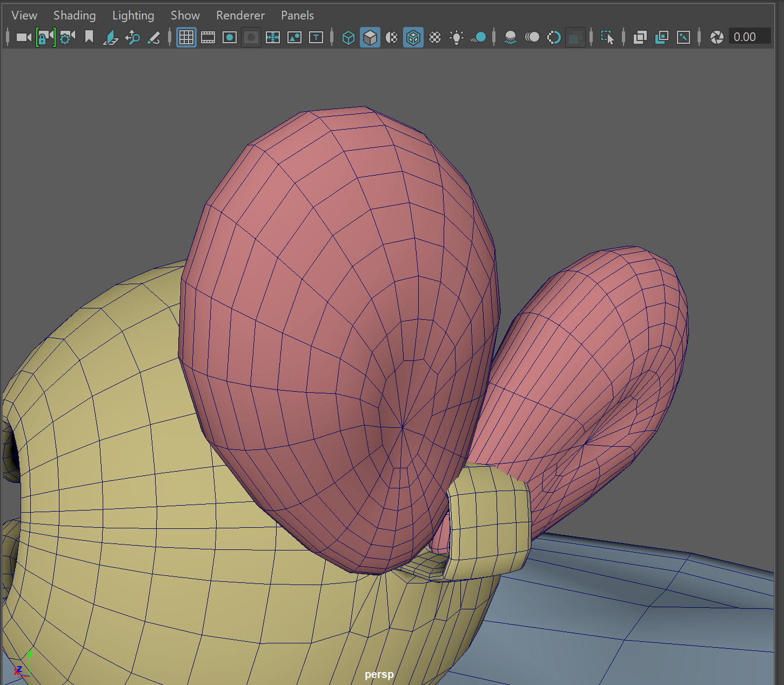Expand the Lighting menu
Image resolution: width=784 pixels, height=685 pixels.
click(x=133, y=15)
